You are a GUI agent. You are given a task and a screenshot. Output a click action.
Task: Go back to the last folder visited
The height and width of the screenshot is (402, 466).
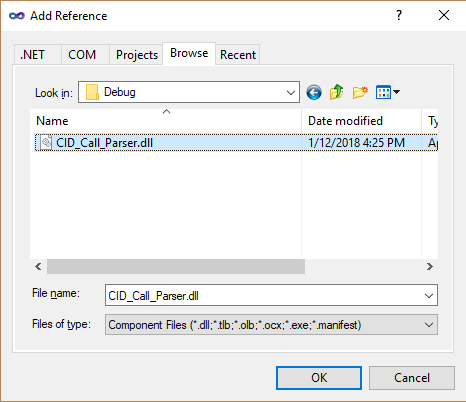pyautogui.click(x=314, y=92)
